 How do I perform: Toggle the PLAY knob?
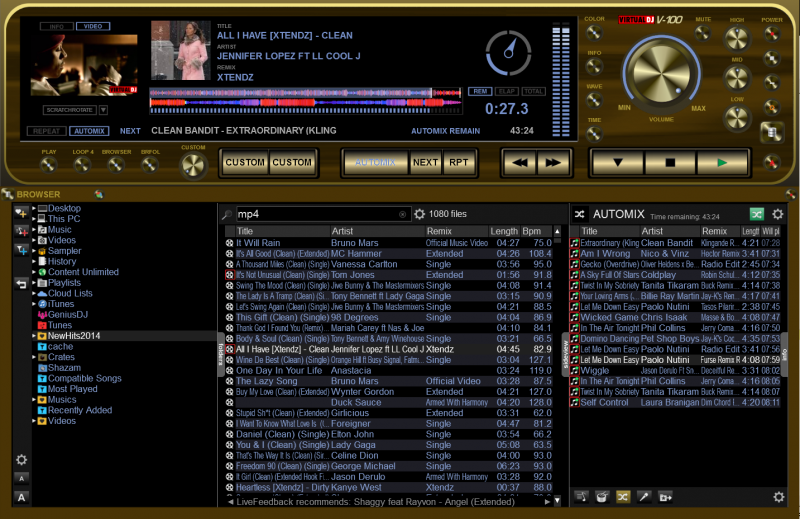click(x=48, y=165)
